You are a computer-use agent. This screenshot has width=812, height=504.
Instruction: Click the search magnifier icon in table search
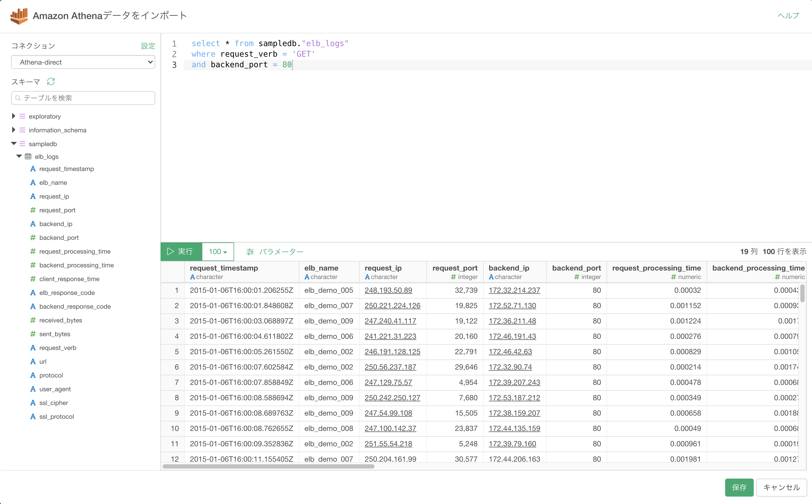click(x=18, y=98)
